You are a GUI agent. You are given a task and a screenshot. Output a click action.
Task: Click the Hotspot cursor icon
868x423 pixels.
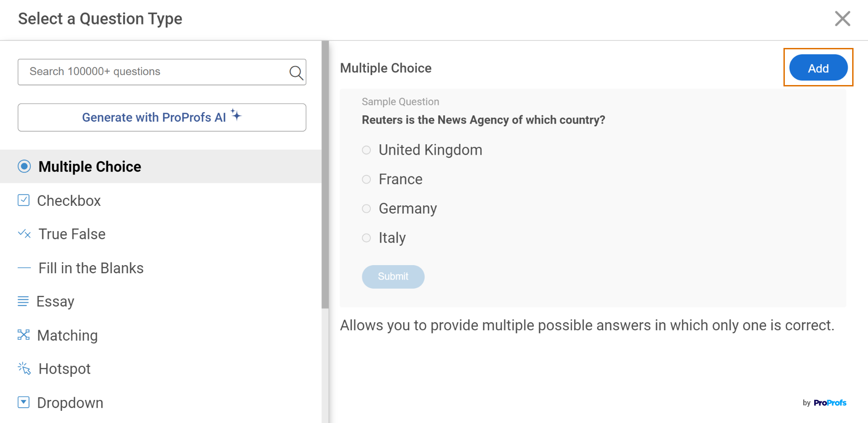[x=24, y=369]
